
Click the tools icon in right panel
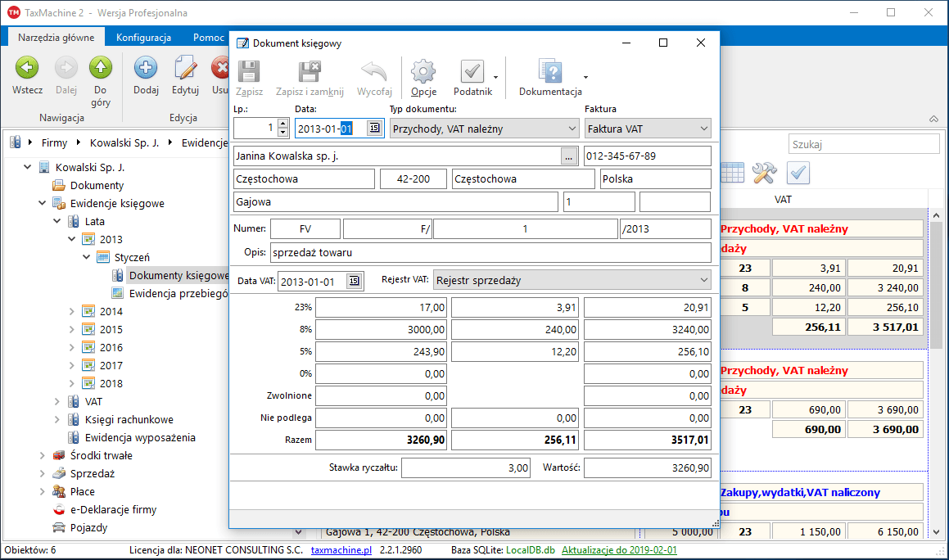coord(763,173)
